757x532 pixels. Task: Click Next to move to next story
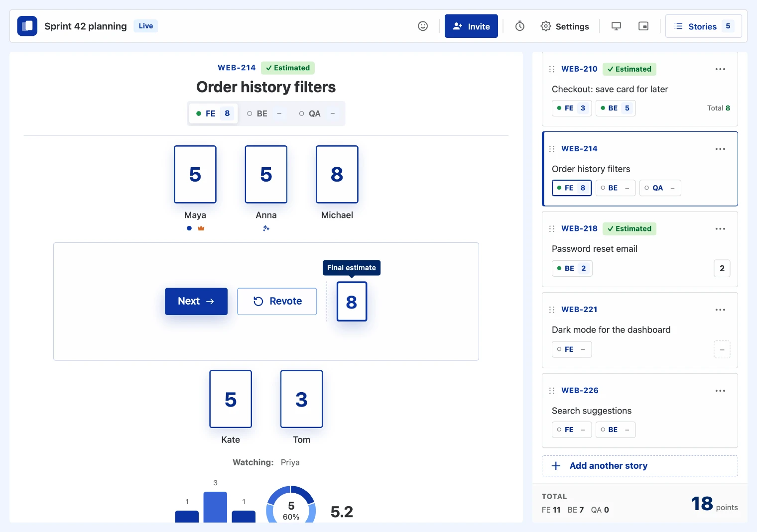coord(196,301)
